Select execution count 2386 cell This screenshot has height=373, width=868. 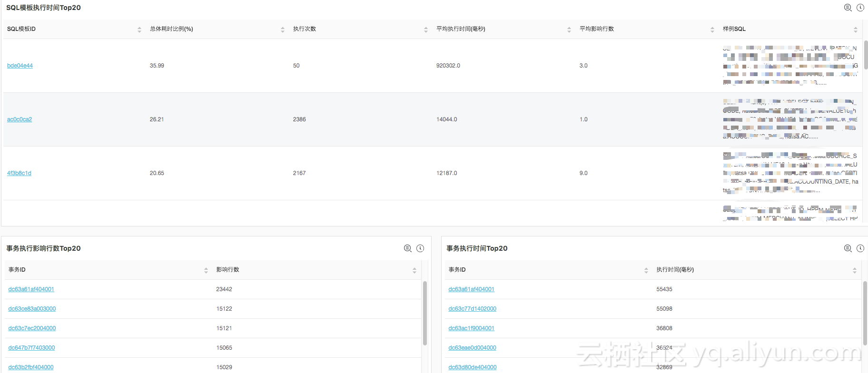point(299,119)
